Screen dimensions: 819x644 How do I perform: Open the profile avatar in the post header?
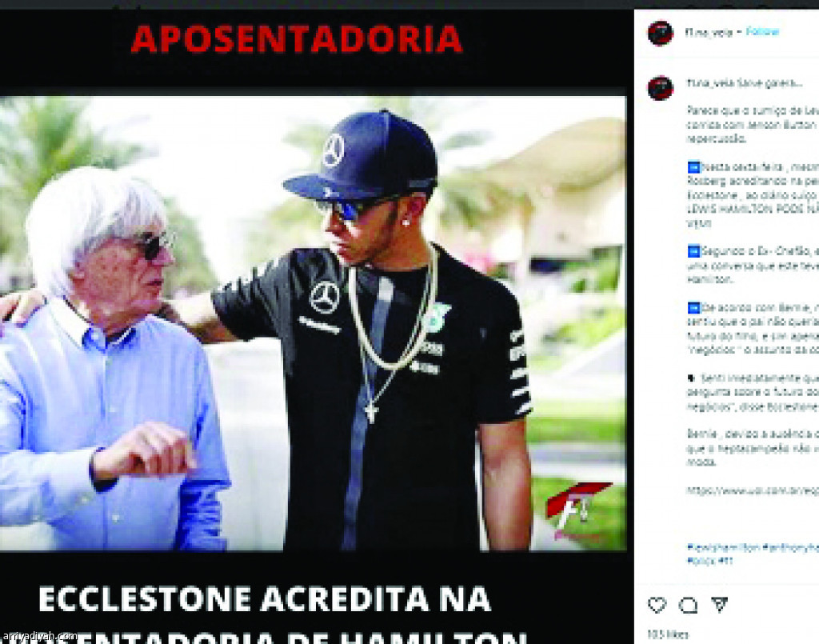point(660,34)
